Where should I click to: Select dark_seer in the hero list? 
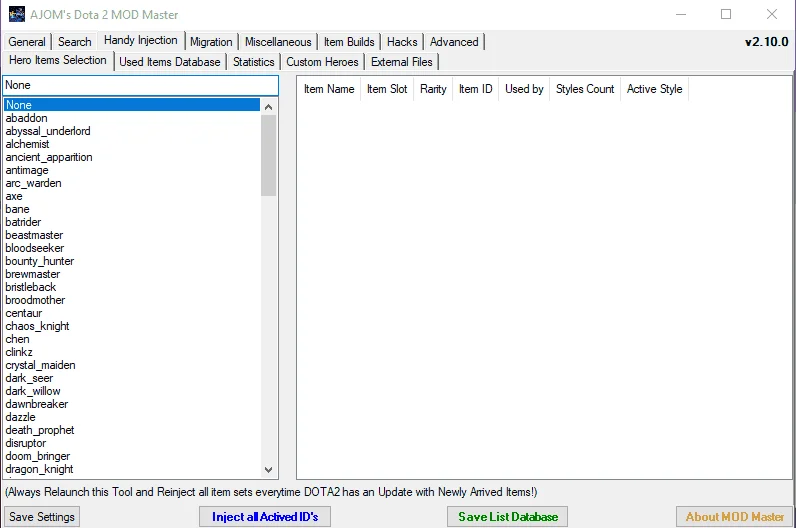coord(132,378)
